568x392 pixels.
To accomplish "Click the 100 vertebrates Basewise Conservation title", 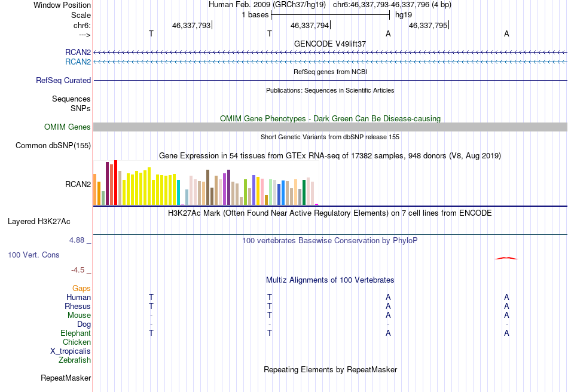I will [x=330, y=241].
